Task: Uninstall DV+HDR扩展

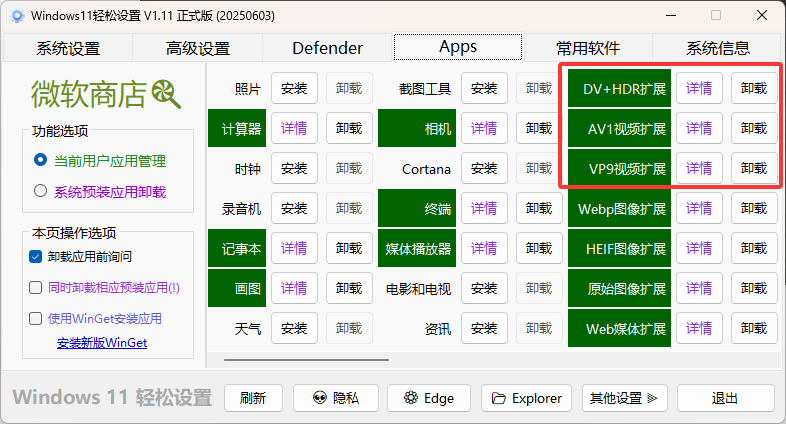Action: click(x=754, y=88)
